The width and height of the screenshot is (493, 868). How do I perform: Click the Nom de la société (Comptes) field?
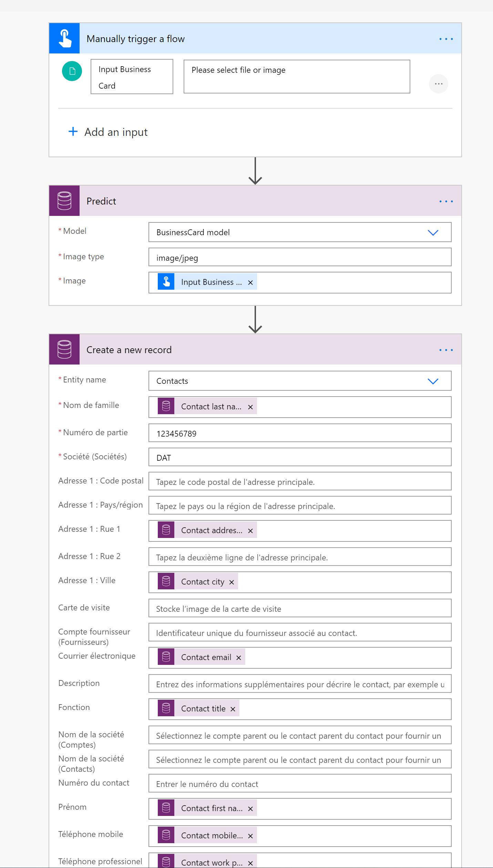tap(300, 735)
